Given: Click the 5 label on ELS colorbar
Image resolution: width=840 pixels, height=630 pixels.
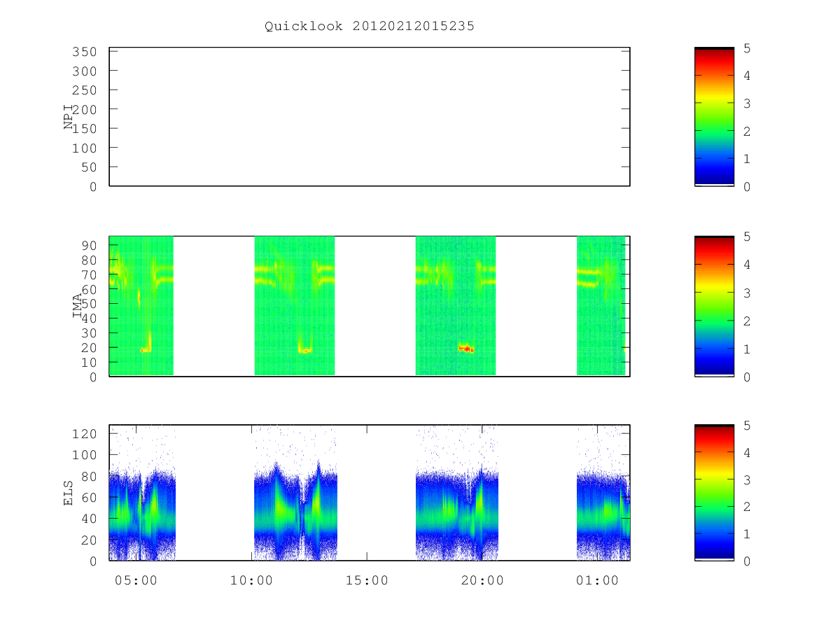Looking at the screenshot, I should coord(747,426).
